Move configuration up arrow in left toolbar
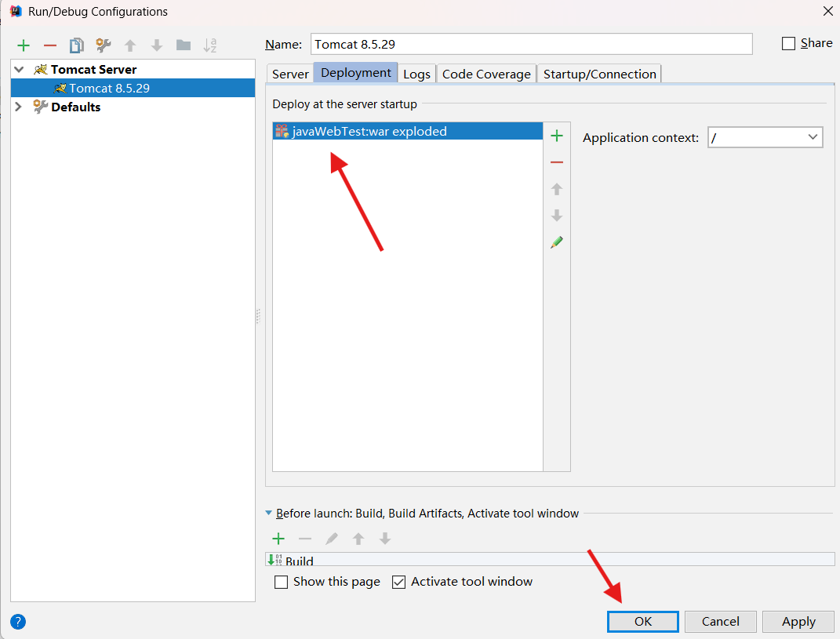The width and height of the screenshot is (840, 639). (x=130, y=45)
